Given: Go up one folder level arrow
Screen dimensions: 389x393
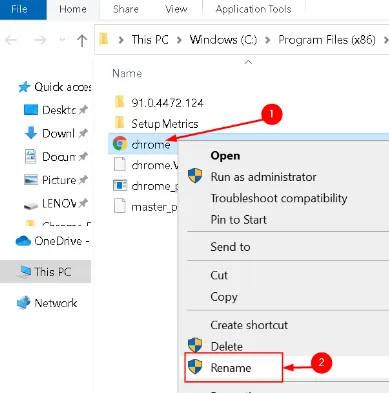Looking at the screenshot, I should coord(82,40).
